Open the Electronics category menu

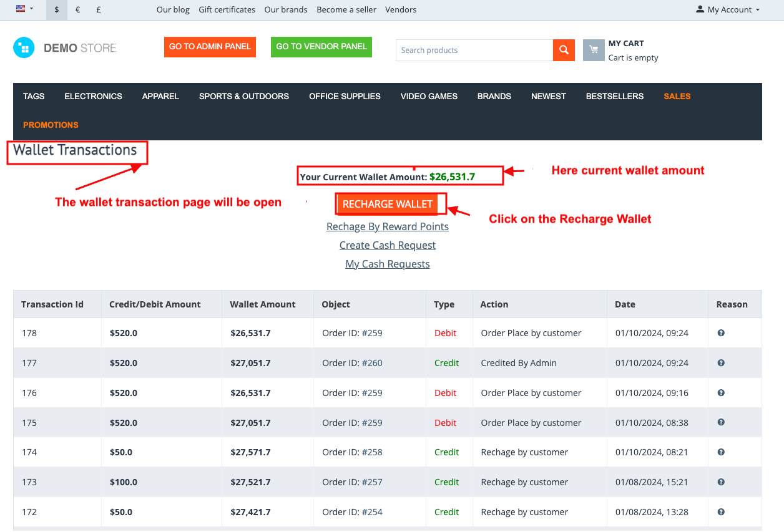pos(93,96)
